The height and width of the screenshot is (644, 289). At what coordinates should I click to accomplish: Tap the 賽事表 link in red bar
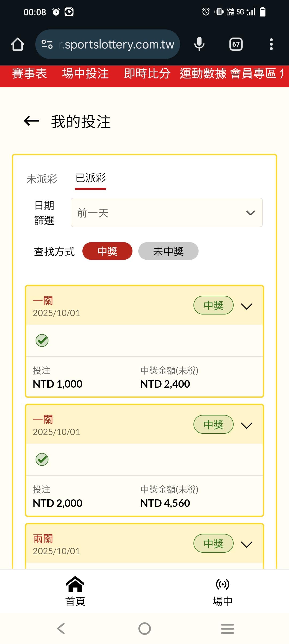pos(29,73)
